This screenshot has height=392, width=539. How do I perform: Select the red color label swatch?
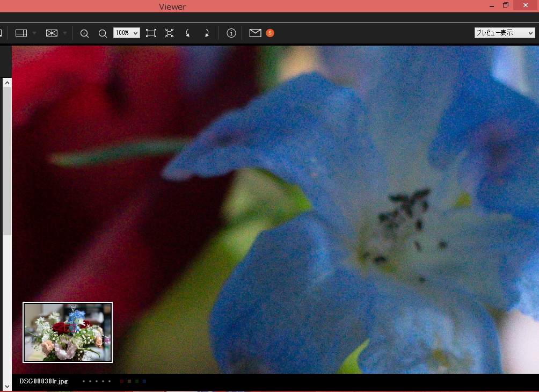tap(122, 381)
